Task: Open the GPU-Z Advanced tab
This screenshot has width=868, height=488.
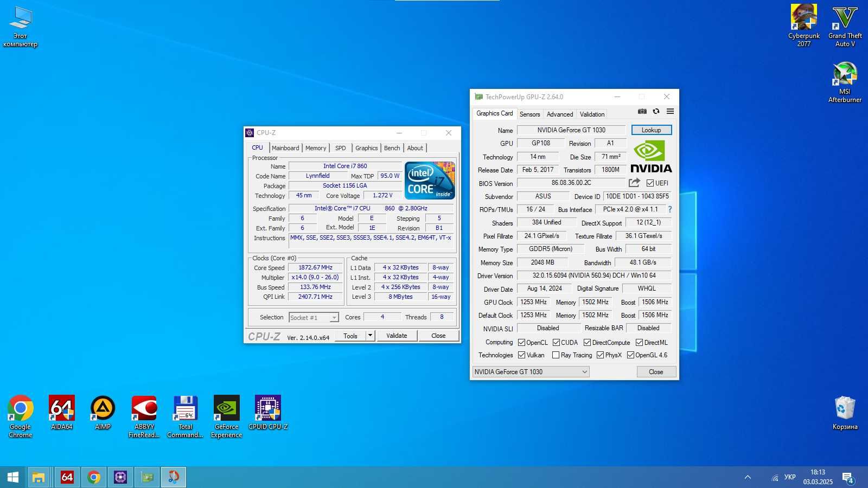Action: (560, 114)
